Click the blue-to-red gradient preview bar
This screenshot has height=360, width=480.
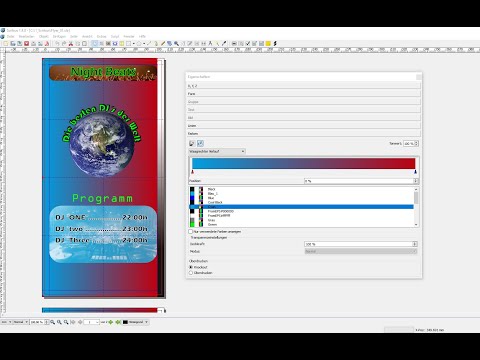coord(304,163)
